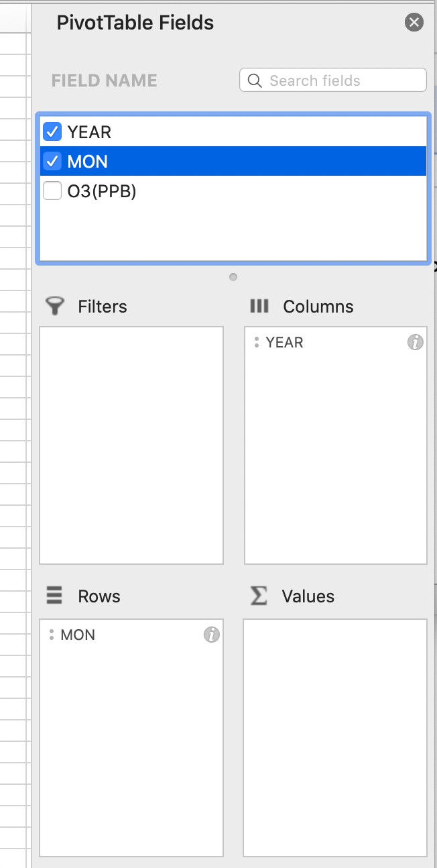Click drag handle of YEAR column field
The width and height of the screenshot is (437, 868).
[x=257, y=342]
